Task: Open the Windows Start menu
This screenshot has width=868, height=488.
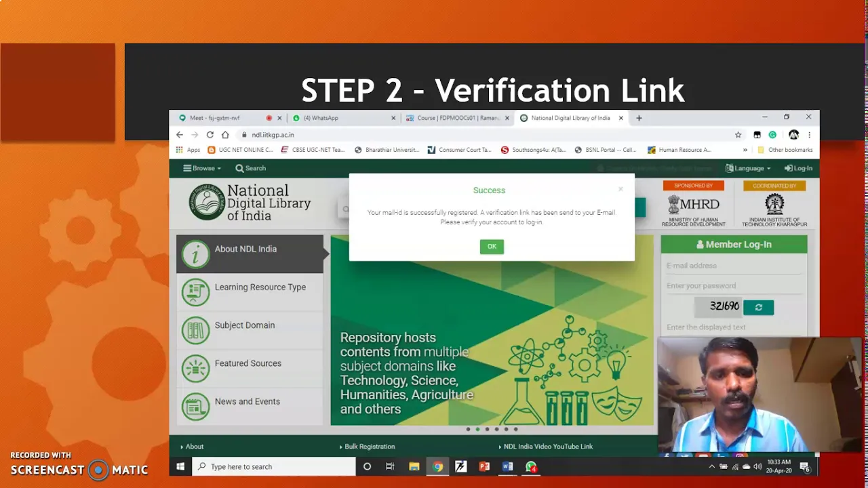Action: tap(180, 466)
